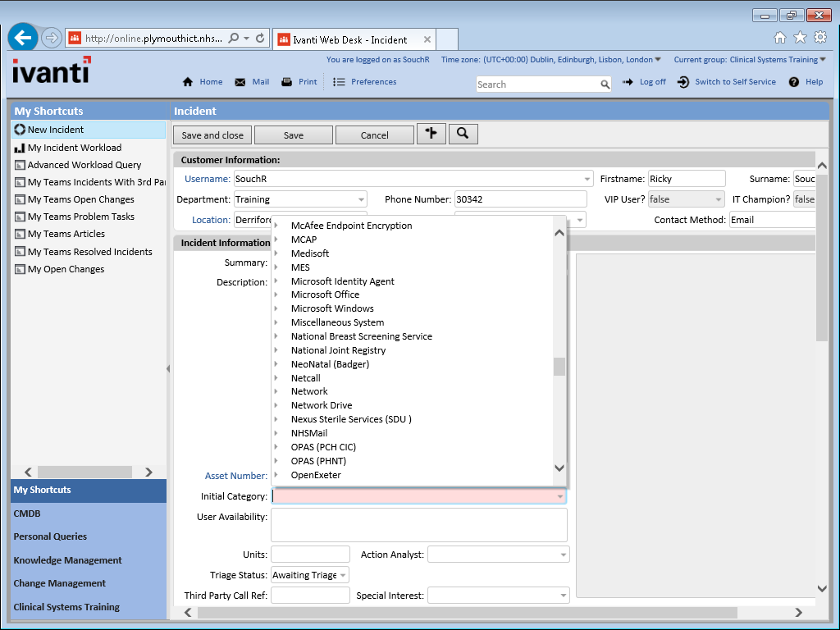840x630 pixels.
Task: Expand the McAfee Endpoint Encryption category
Action: [x=276, y=226]
